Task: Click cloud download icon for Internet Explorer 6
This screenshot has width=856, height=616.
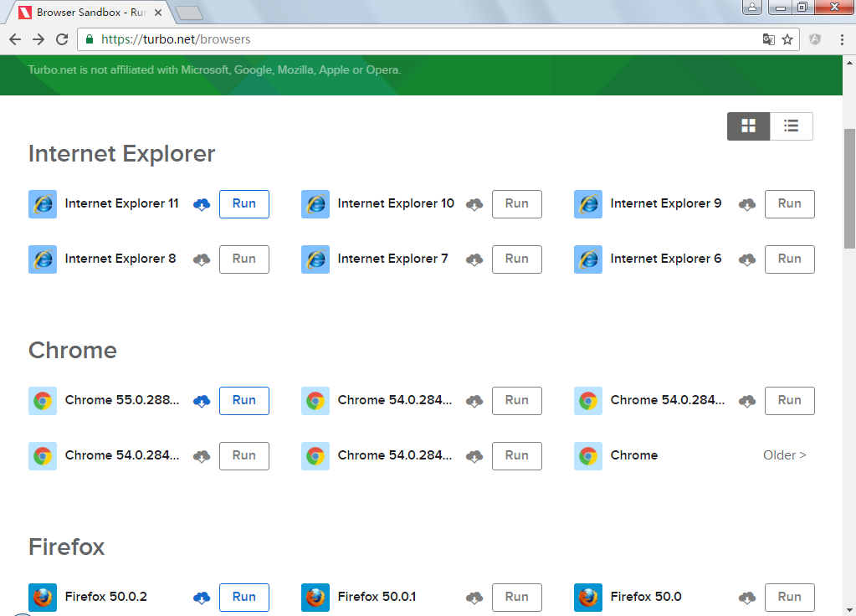Action: 747,259
